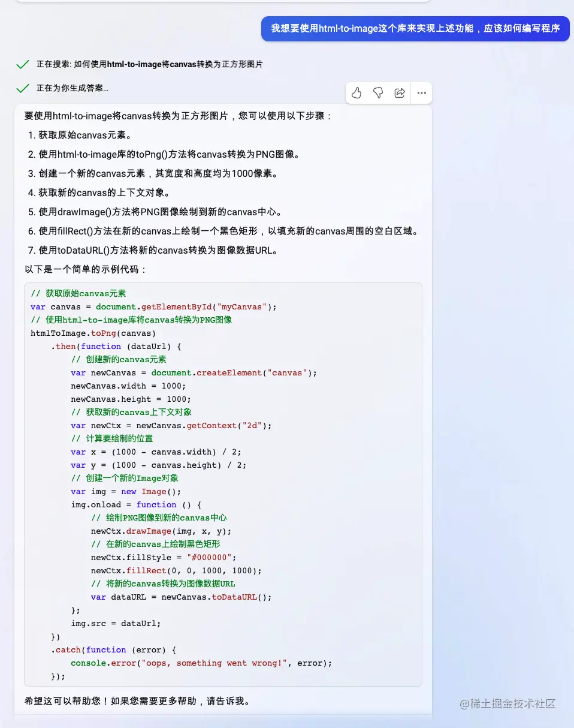Image resolution: width=574 pixels, height=728 pixels.
Task: Click the code line var x = (1000 - canvas.width) / 2
Action: (x=156, y=452)
